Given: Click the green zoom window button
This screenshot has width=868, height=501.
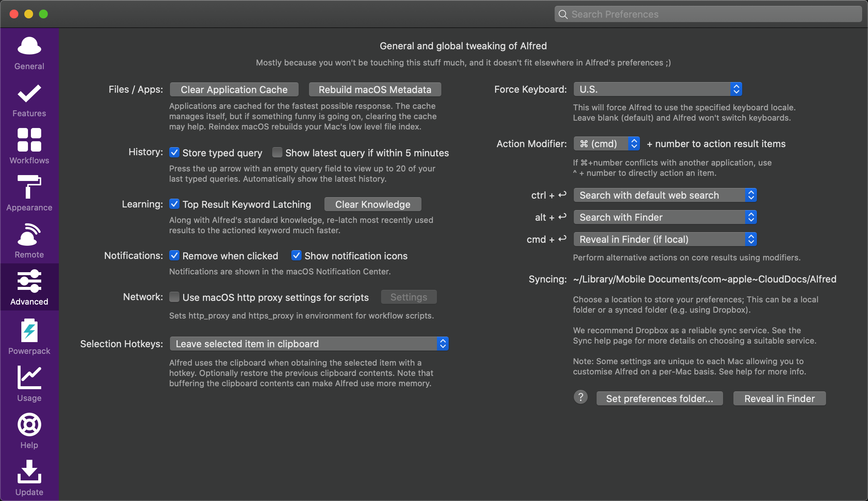Looking at the screenshot, I should click(43, 14).
